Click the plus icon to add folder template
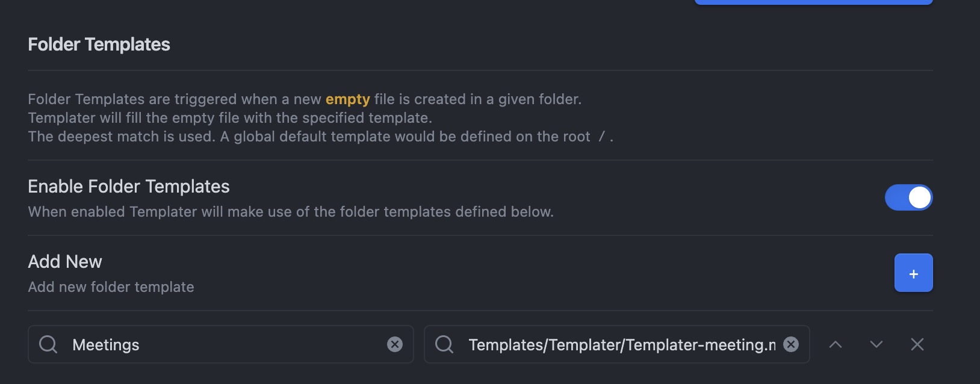Image resolution: width=980 pixels, height=384 pixels. pyautogui.click(x=913, y=272)
